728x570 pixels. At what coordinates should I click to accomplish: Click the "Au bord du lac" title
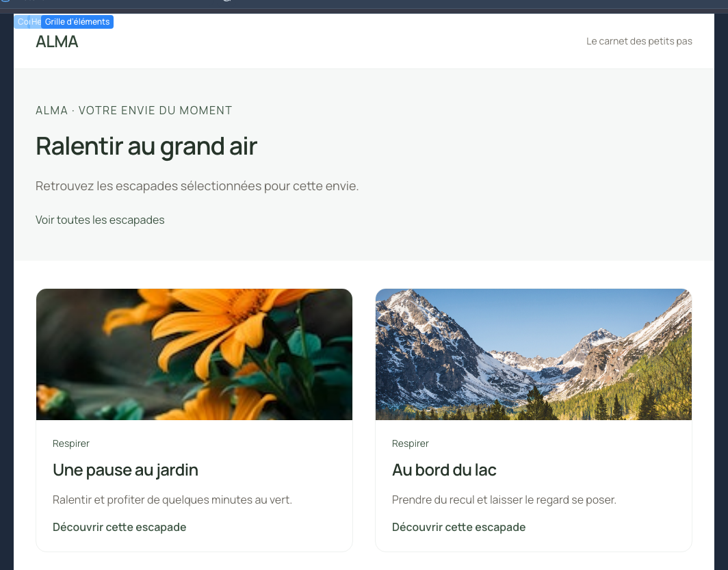444,470
